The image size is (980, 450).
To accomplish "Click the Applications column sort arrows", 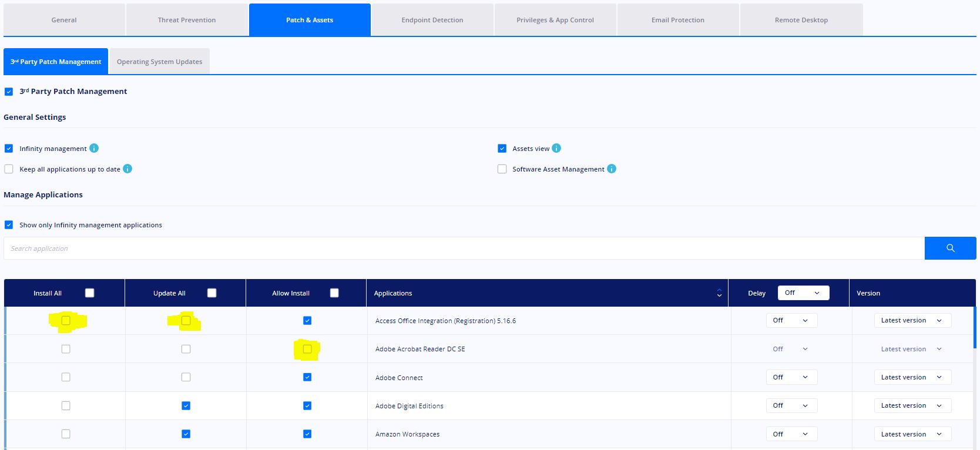I will coord(719,293).
